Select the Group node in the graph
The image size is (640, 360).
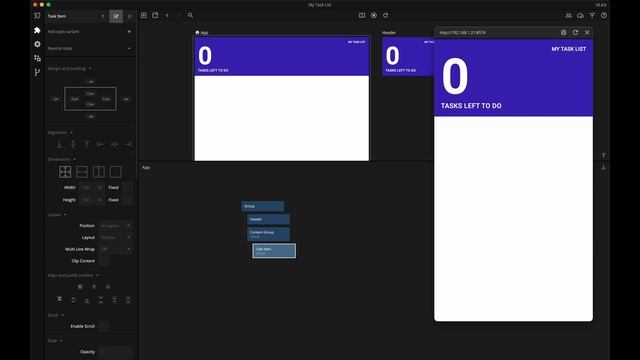[x=262, y=207]
